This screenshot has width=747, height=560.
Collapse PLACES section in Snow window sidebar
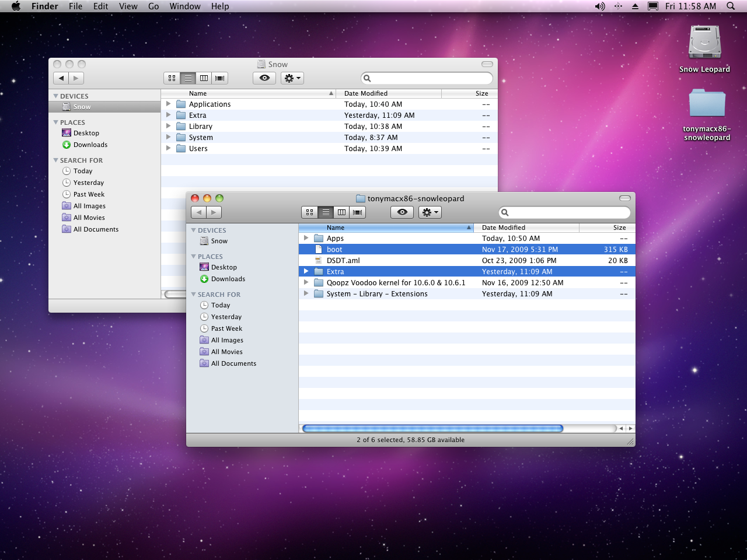point(56,123)
